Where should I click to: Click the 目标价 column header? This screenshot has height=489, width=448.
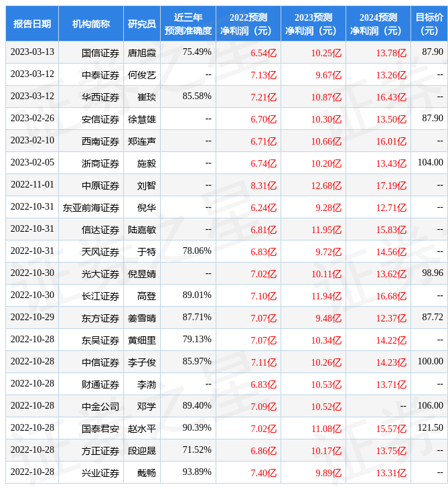coord(429,24)
